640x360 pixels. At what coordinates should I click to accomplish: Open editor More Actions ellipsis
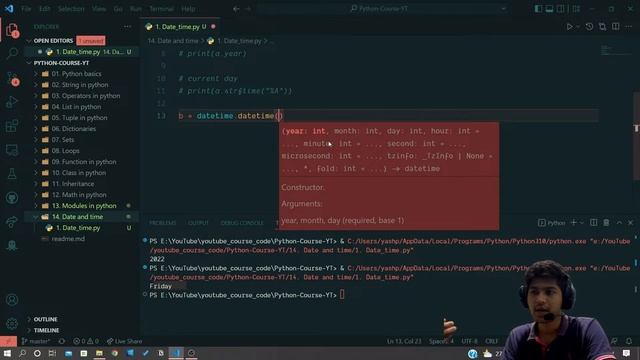[629, 27]
